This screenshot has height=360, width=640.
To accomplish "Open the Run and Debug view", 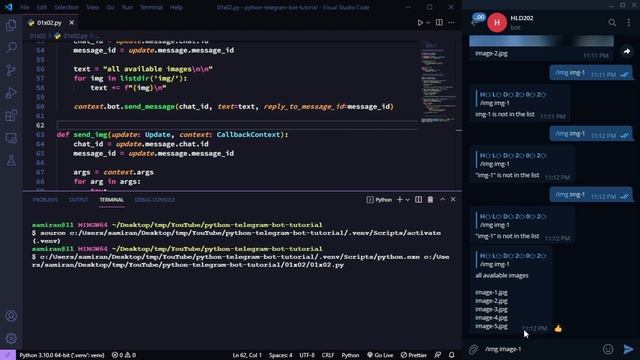I will point(11,93).
